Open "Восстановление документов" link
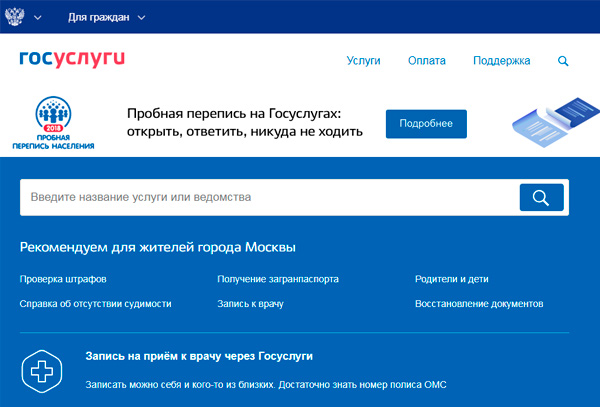Image resolution: width=600 pixels, height=407 pixels. pyautogui.click(x=479, y=303)
